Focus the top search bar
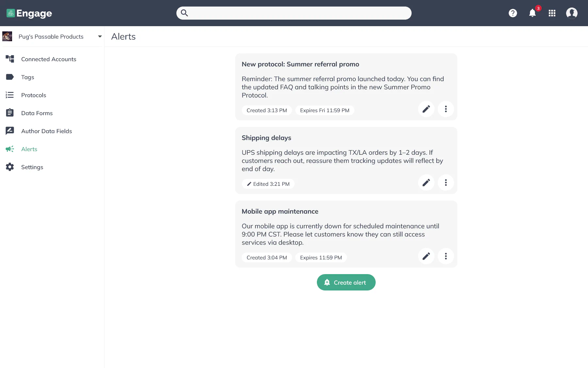The width and height of the screenshot is (588, 368). (294, 13)
